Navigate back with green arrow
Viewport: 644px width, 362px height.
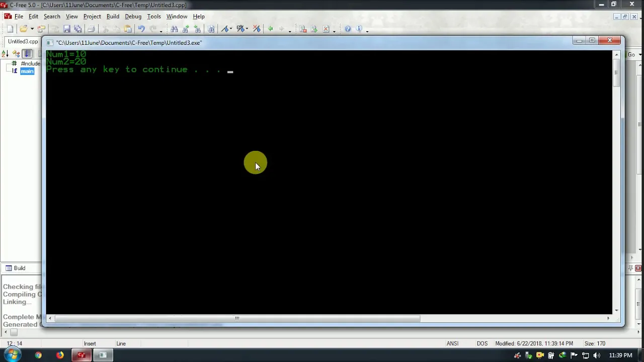coord(270,29)
